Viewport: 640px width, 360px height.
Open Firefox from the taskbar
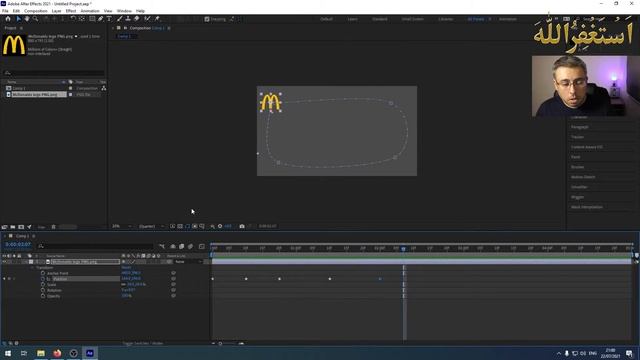[x=57, y=353]
